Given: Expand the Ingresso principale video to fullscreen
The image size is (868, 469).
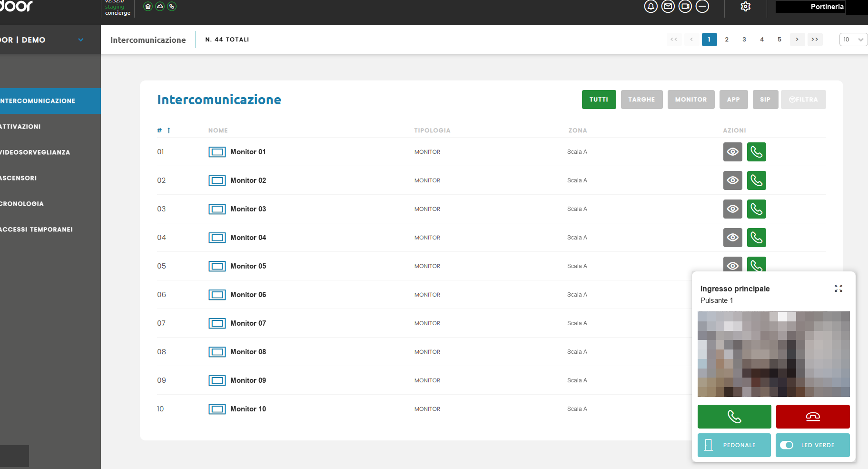Looking at the screenshot, I should coord(838,289).
